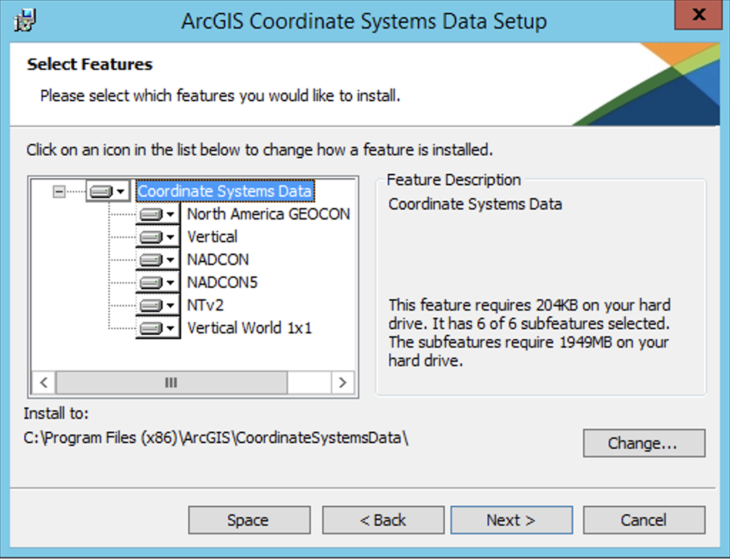This screenshot has width=730, height=560.
Task: Open the NADCON5 feature install icon
Action: (x=157, y=282)
